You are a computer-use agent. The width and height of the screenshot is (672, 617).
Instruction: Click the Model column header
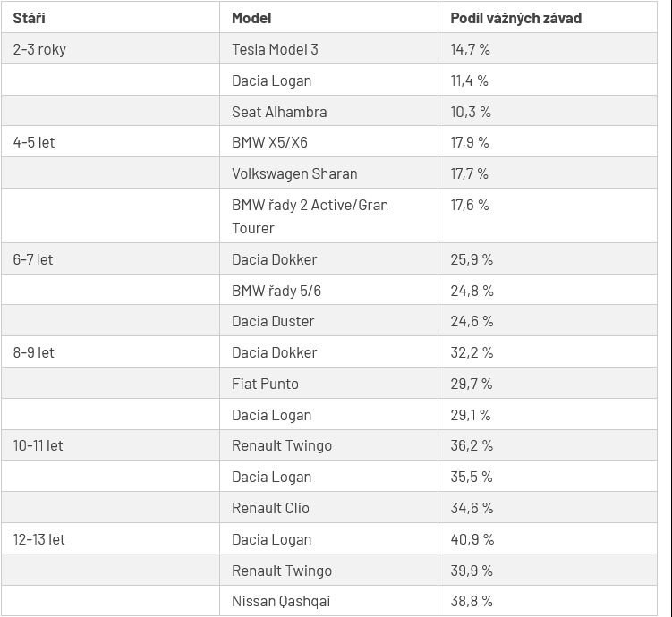coord(328,18)
